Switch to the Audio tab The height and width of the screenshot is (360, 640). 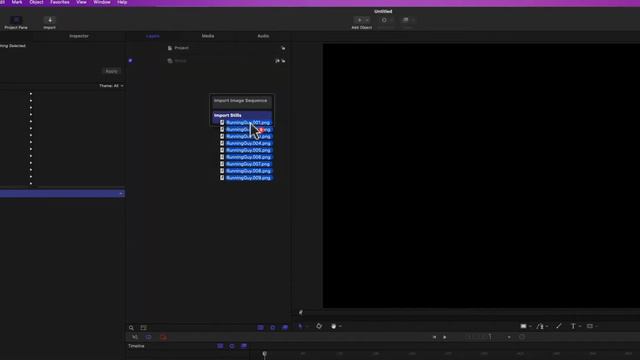coord(263,36)
